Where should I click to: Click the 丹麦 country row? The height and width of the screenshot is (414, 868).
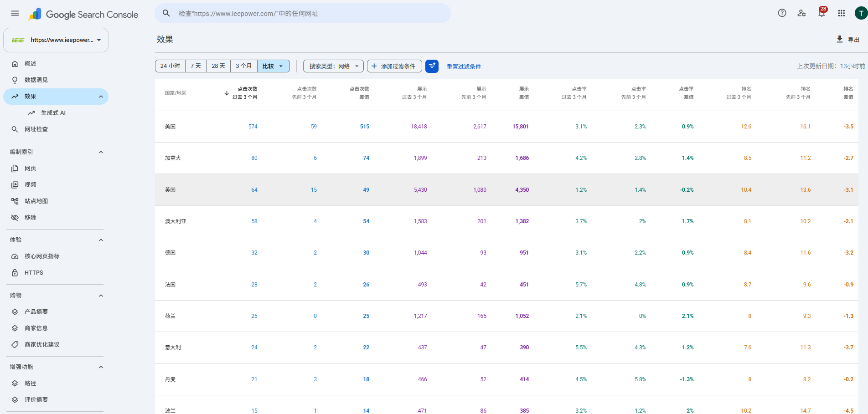click(506, 379)
